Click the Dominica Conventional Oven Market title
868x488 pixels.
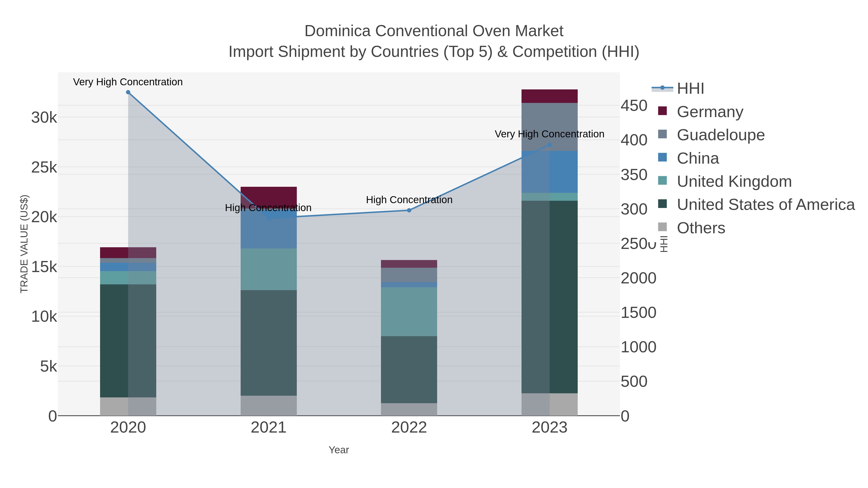point(434,31)
